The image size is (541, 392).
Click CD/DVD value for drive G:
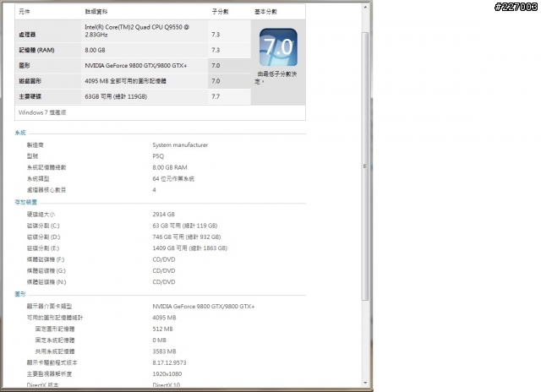(164, 271)
